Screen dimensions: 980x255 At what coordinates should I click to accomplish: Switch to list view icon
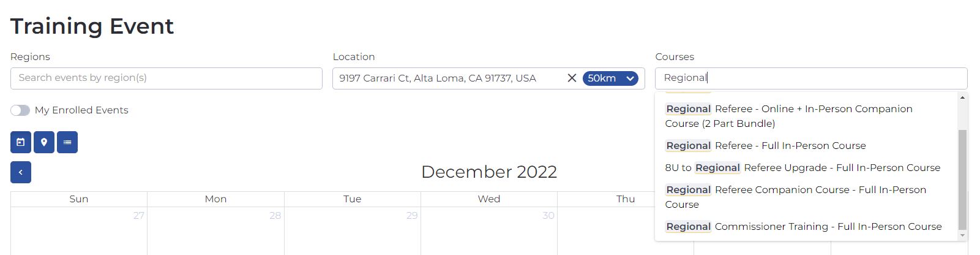point(67,142)
